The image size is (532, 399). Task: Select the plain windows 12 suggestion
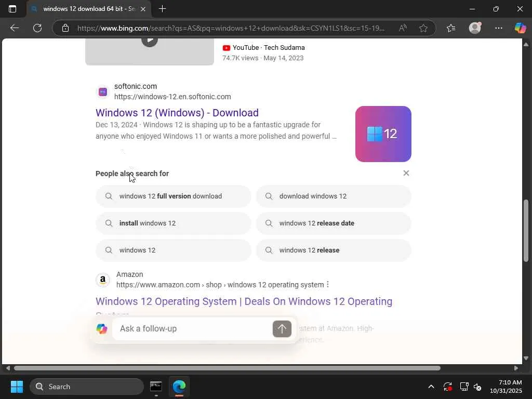coord(174,250)
